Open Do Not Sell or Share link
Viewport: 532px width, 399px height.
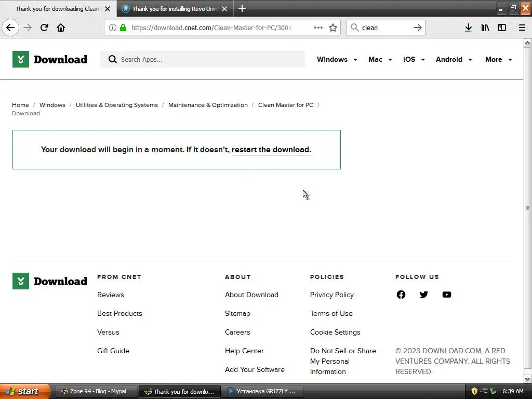(x=343, y=361)
